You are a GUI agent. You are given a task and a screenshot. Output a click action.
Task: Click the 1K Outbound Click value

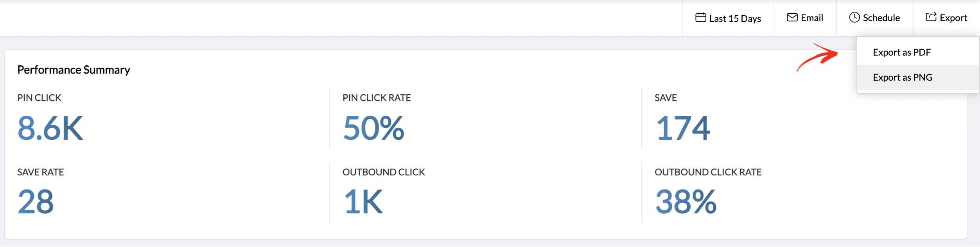[363, 202]
